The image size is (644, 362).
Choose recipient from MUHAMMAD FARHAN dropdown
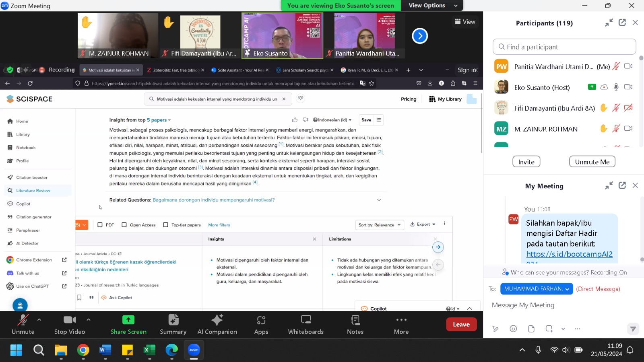coord(536,289)
